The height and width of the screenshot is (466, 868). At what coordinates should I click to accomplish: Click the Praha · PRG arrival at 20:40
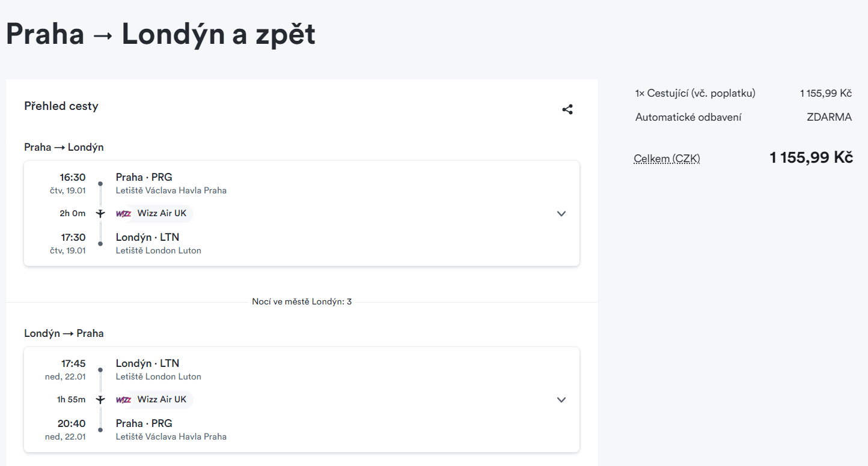(144, 423)
